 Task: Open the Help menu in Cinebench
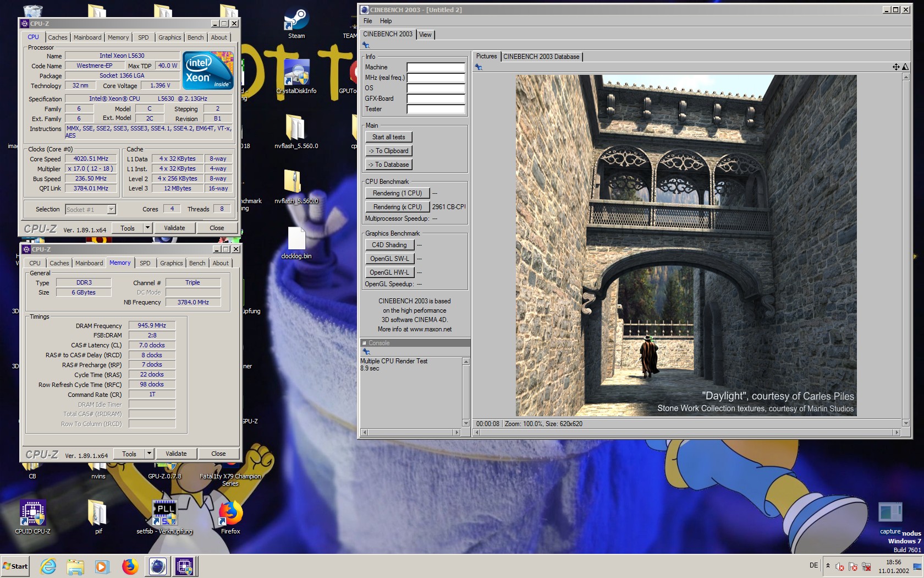tap(386, 21)
